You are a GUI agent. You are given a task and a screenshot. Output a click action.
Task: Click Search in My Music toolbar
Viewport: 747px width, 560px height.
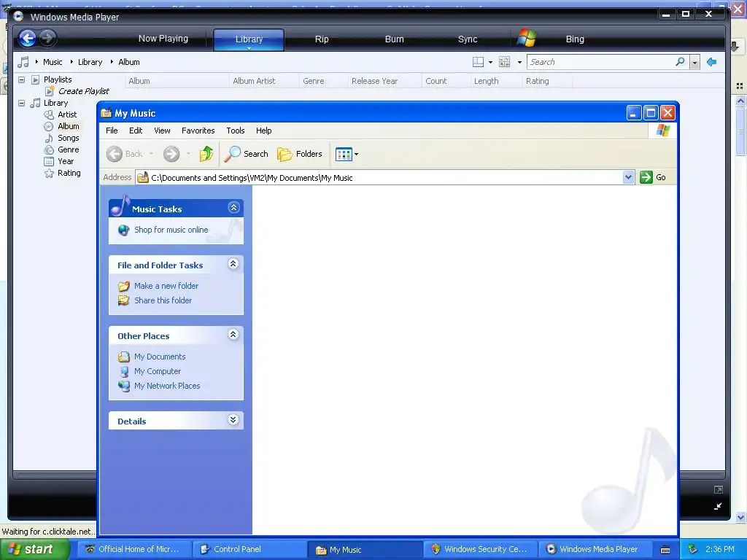pos(247,154)
